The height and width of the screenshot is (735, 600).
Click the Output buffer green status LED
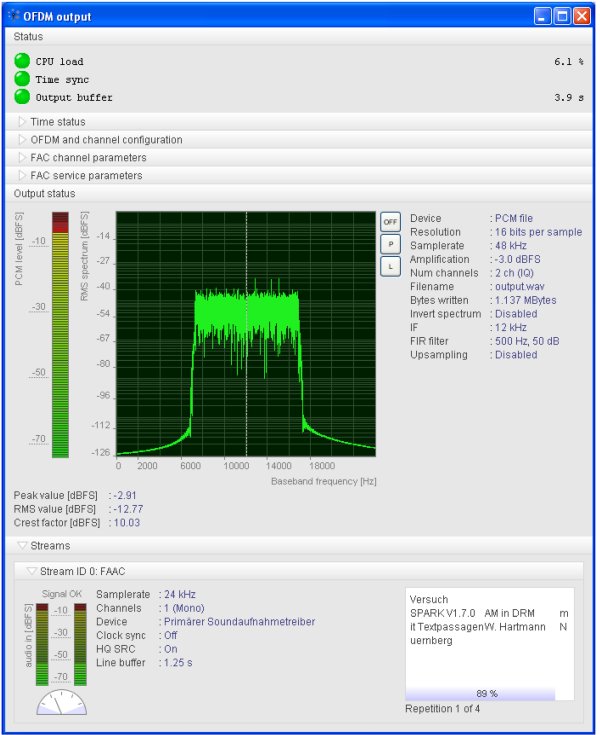22,97
